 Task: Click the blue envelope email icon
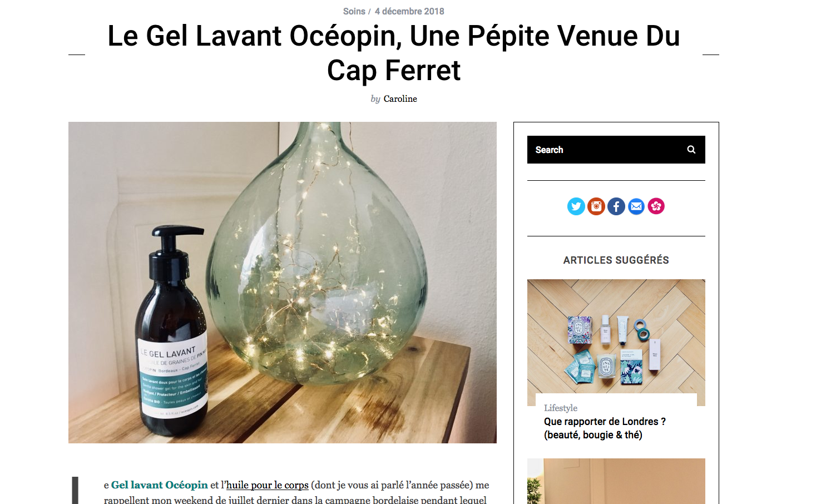tap(636, 206)
